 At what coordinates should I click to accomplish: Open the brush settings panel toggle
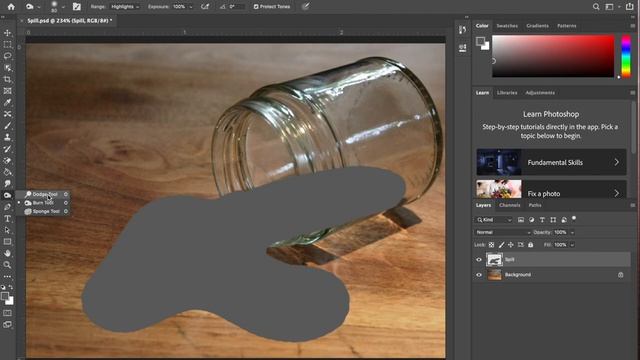click(x=76, y=7)
